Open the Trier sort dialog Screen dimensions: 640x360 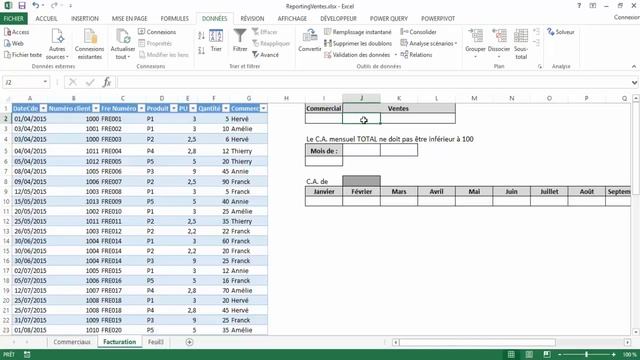point(216,41)
